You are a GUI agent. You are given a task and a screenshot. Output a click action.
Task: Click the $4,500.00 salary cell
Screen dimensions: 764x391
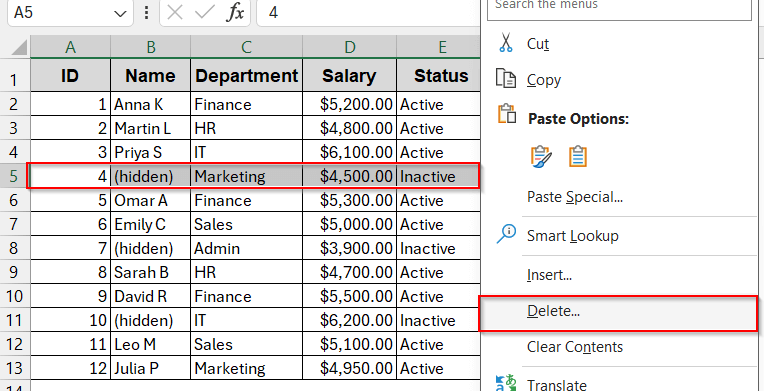[x=349, y=176]
